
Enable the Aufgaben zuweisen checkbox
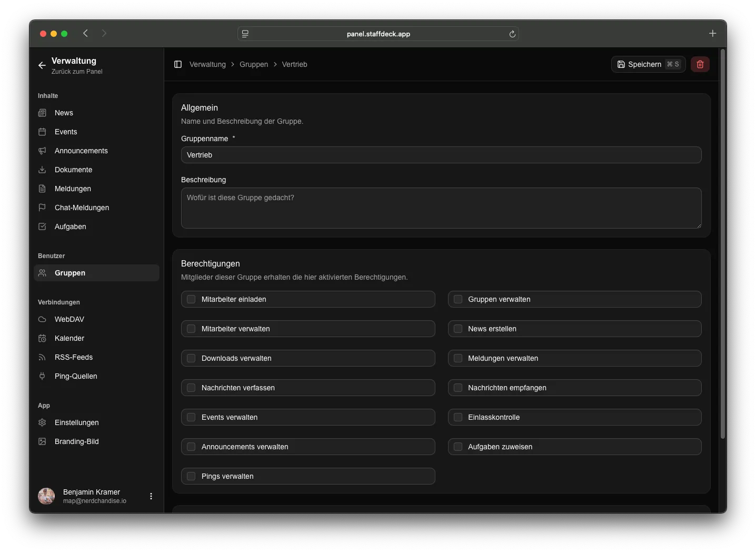[x=458, y=447]
